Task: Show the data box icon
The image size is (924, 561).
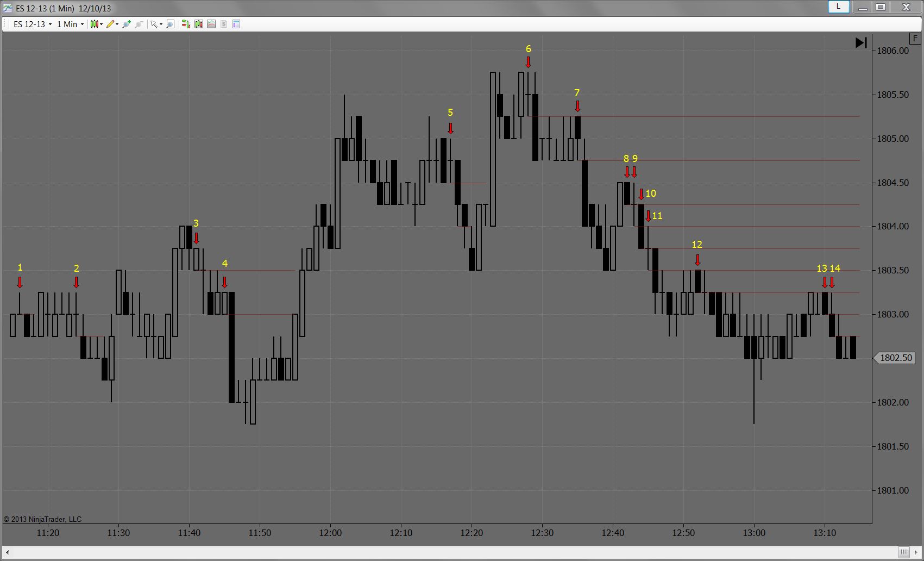Action: [x=171, y=24]
